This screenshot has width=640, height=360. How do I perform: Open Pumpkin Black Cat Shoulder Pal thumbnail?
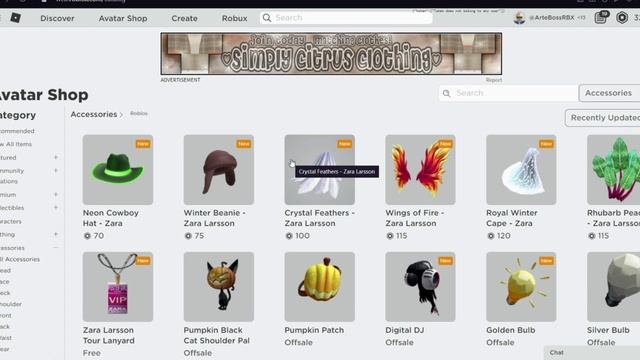click(219, 287)
